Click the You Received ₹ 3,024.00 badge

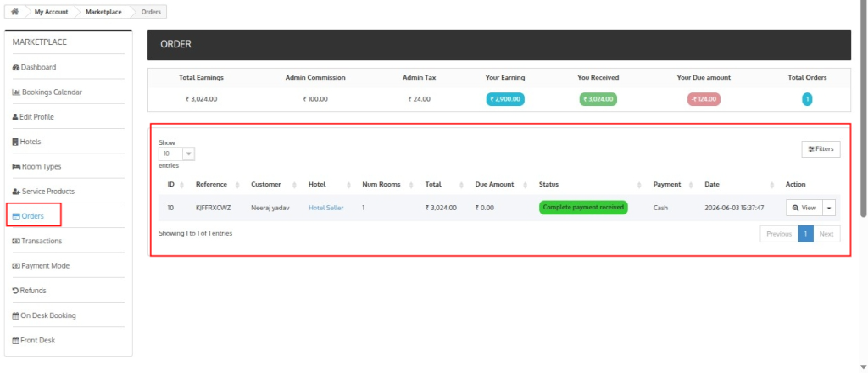click(x=598, y=100)
